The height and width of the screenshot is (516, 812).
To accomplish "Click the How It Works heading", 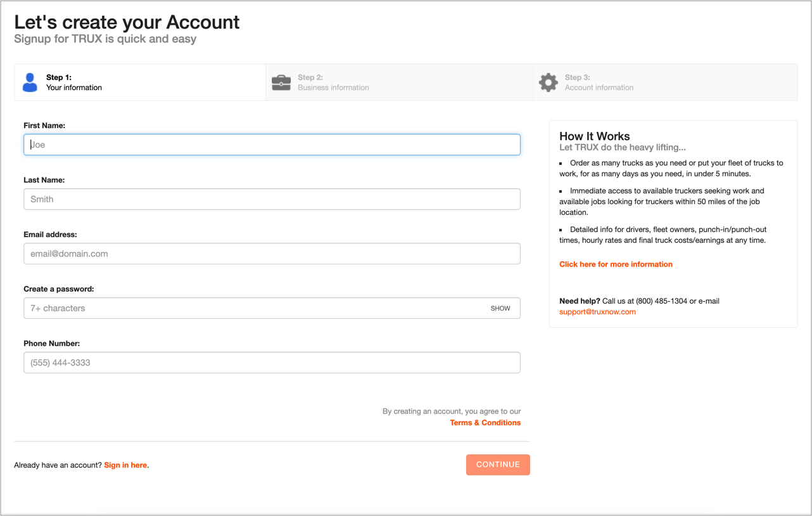I will coord(594,136).
